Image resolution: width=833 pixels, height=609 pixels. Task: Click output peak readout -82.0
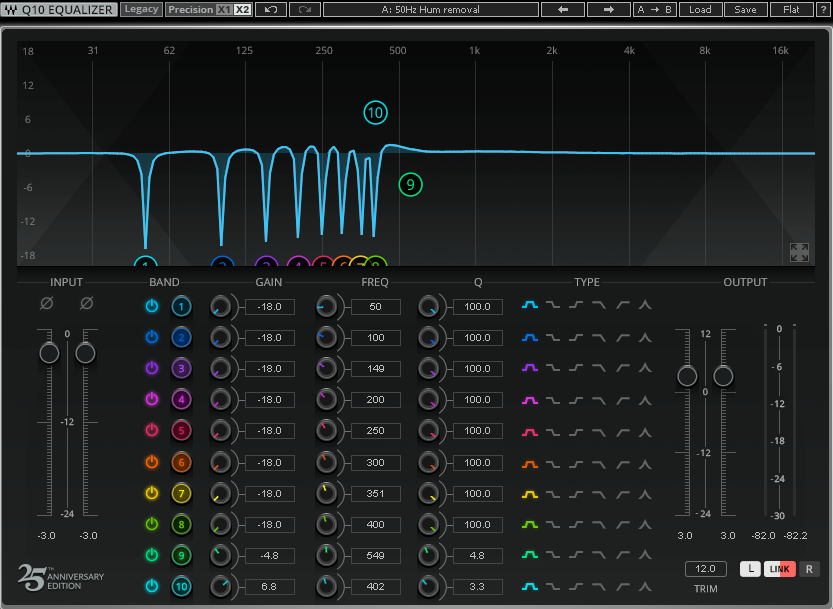pos(763,536)
